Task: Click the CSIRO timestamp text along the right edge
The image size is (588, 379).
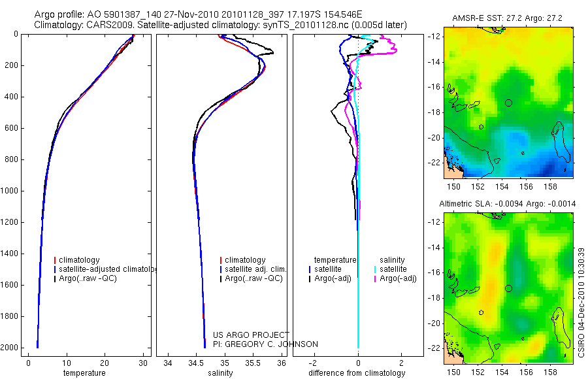Action: pyautogui.click(x=581, y=303)
